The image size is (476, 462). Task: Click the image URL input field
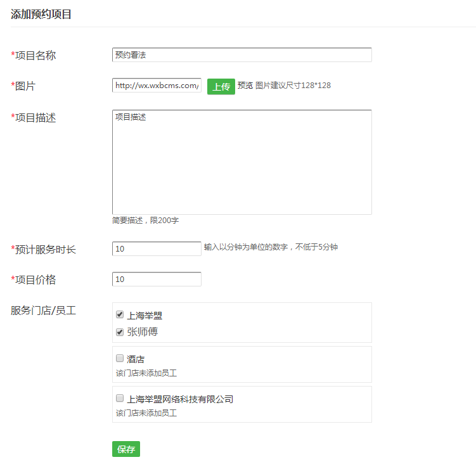(x=157, y=86)
